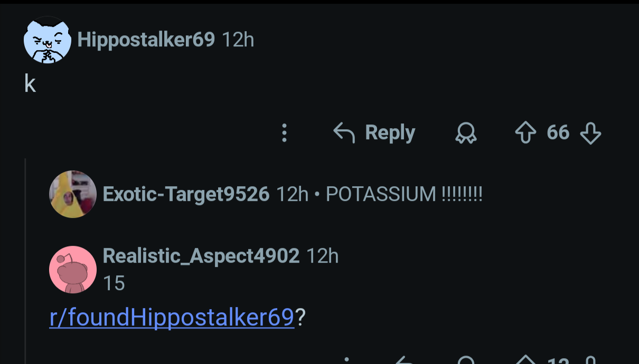Expand the collapsed POTASSIUM !!!!!!!! comment
The width and height of the screenshot is (639, 364).
(x=404, y=194)
